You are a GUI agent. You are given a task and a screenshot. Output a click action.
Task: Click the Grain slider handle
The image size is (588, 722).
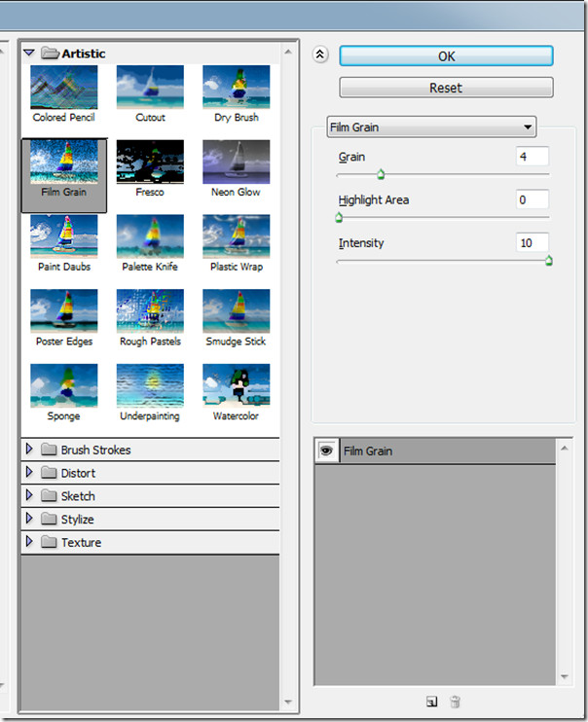tap(381, 174)
